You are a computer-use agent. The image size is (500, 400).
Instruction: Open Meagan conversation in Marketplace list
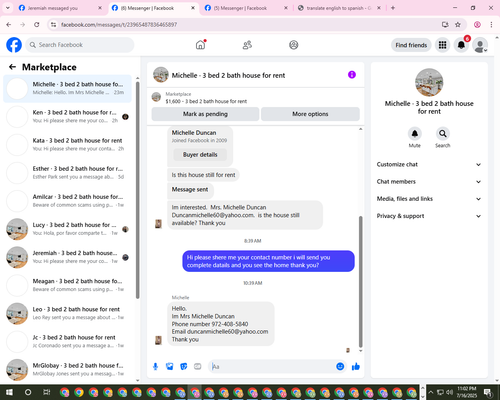tap(68, 285)
